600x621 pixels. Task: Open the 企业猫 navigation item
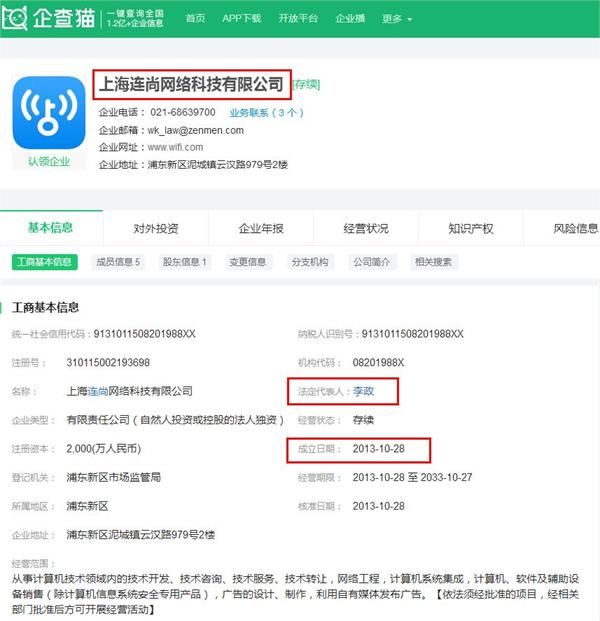point(350,18)
